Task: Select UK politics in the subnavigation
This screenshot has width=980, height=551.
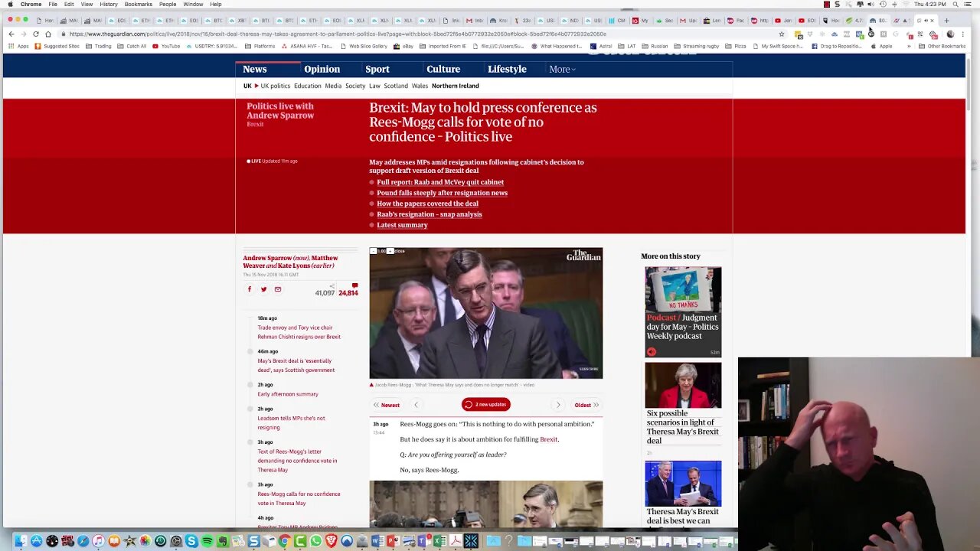Action: click(276, 86)
